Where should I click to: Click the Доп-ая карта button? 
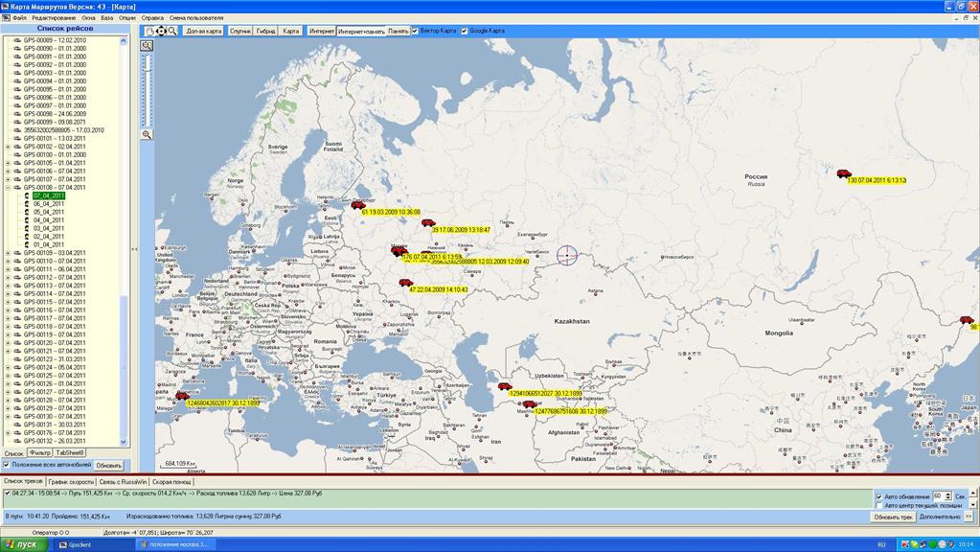point(204,31)
